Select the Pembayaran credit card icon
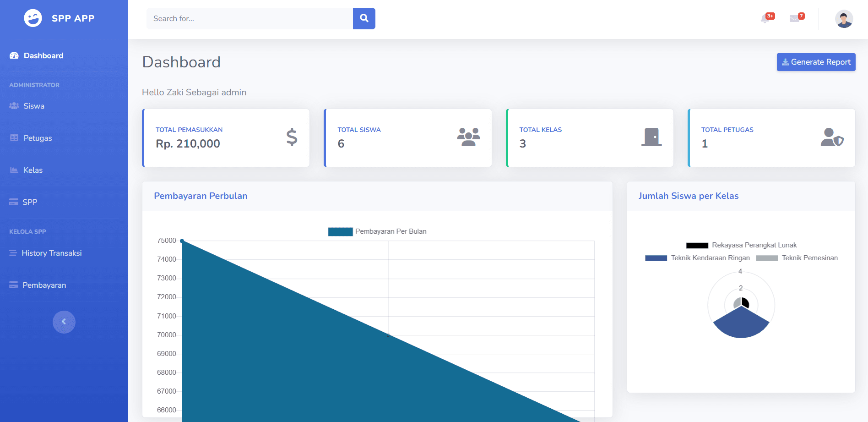 pos(13,285)
